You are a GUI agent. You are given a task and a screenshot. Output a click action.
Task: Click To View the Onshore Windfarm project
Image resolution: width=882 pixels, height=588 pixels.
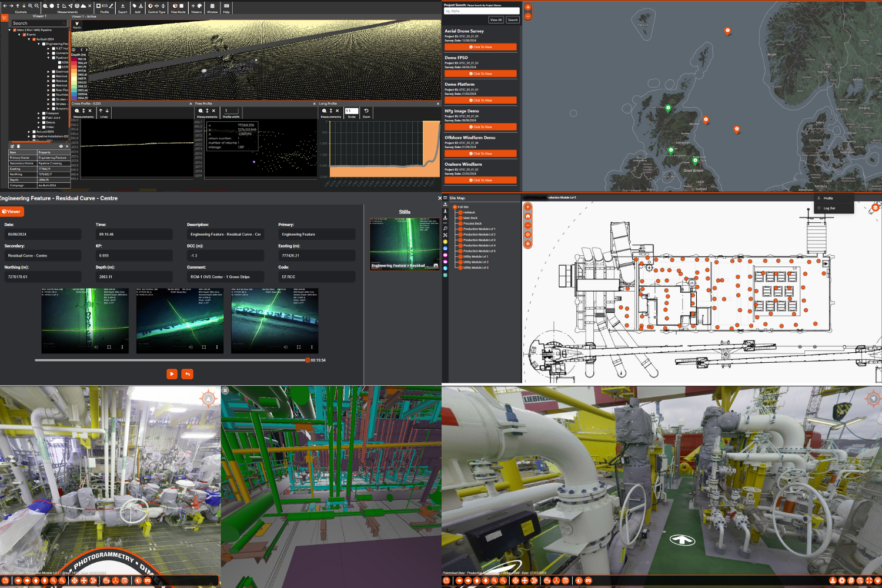tap(480, 180)
